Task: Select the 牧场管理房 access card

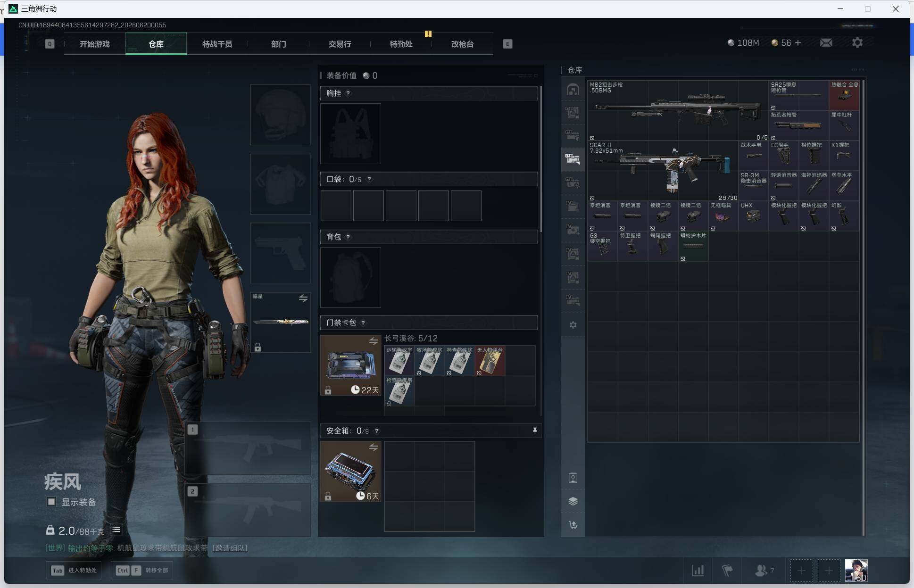Action: point(430,361)
